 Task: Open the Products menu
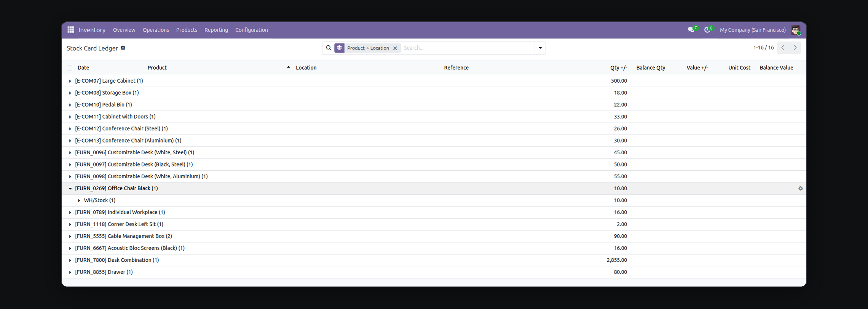(x=187, y=30)
